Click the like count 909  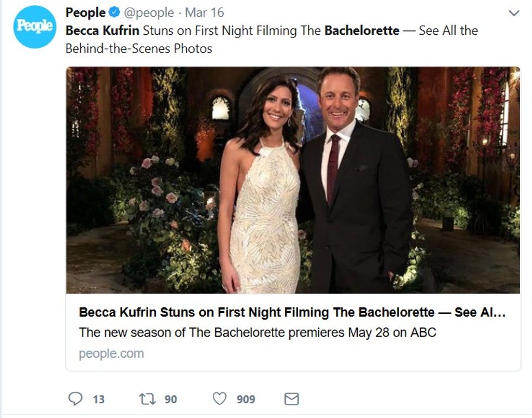(x=245, y=400)
